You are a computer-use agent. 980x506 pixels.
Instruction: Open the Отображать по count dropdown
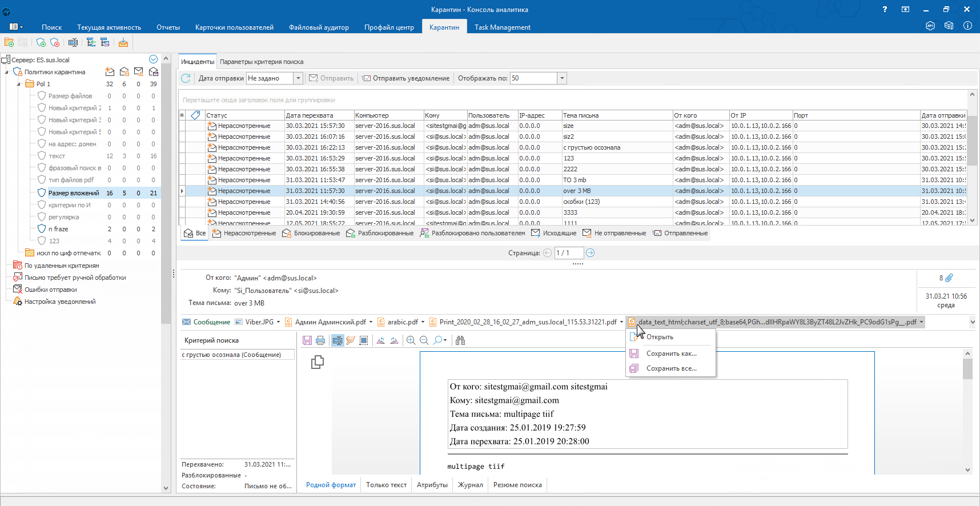[x=562, y=78]
